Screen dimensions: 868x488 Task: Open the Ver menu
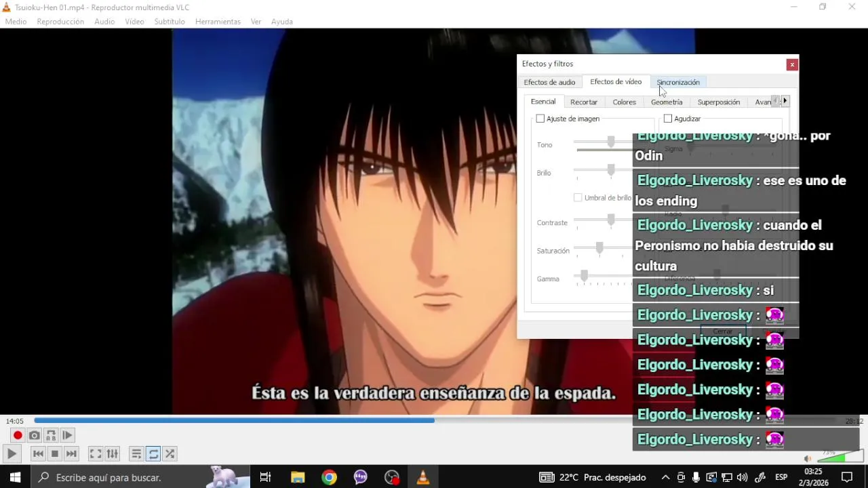[256, 22]
